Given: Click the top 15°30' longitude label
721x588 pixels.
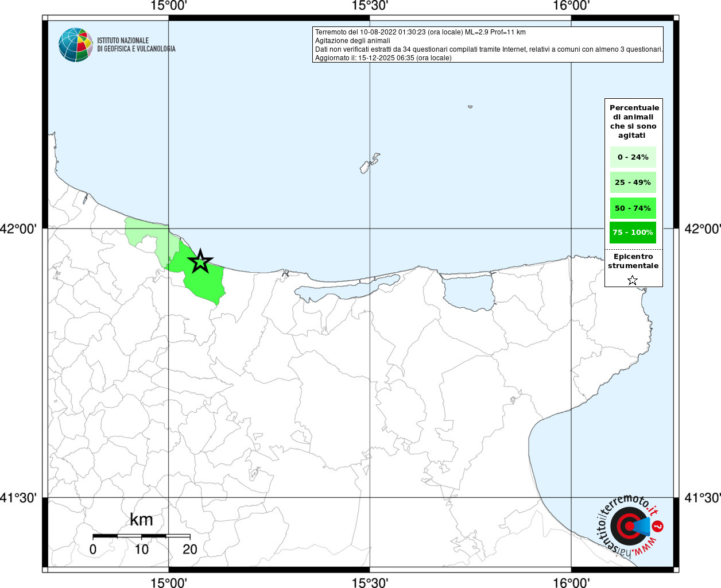Looking at the screenshot, I should pos(370,6).
